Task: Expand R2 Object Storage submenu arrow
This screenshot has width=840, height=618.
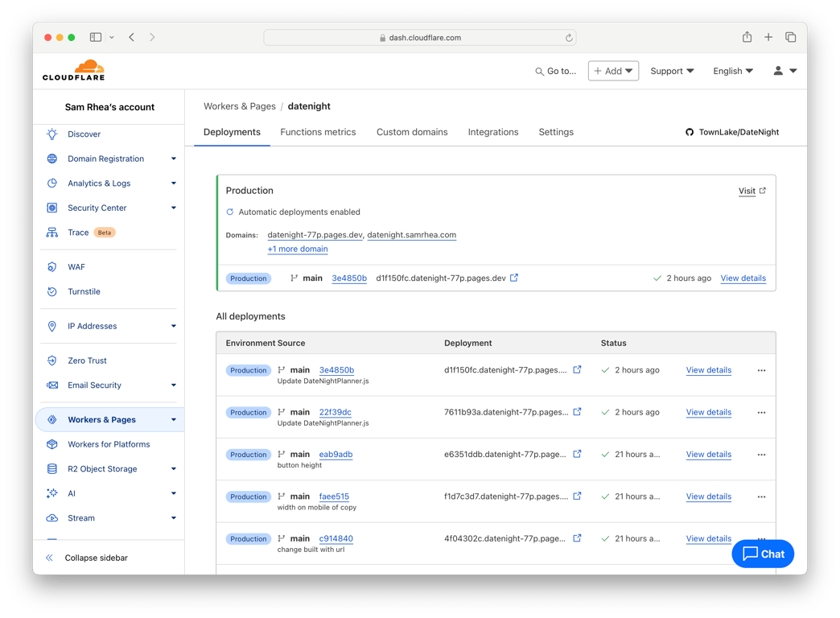Action: tap(174, 469)
